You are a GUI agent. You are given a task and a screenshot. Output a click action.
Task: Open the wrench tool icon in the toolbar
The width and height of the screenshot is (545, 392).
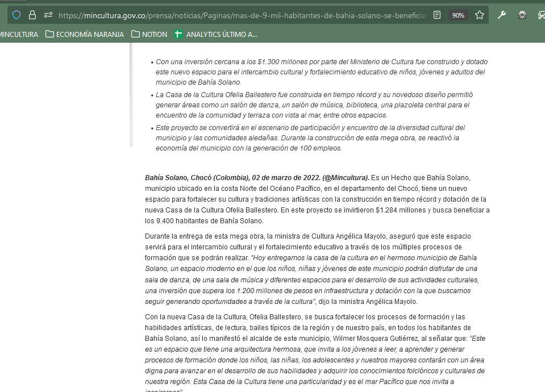(x=502, y=15)
